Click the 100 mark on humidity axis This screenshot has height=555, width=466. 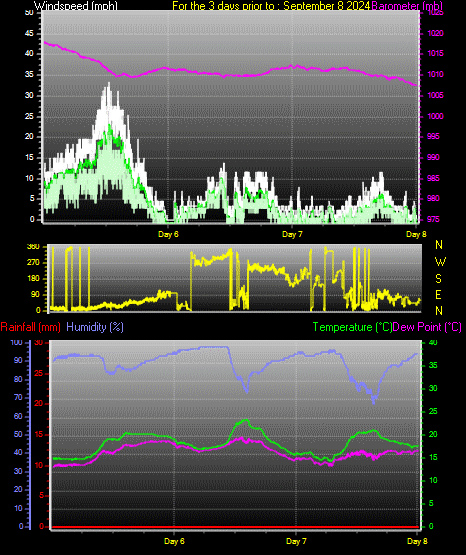click(17, 343)
